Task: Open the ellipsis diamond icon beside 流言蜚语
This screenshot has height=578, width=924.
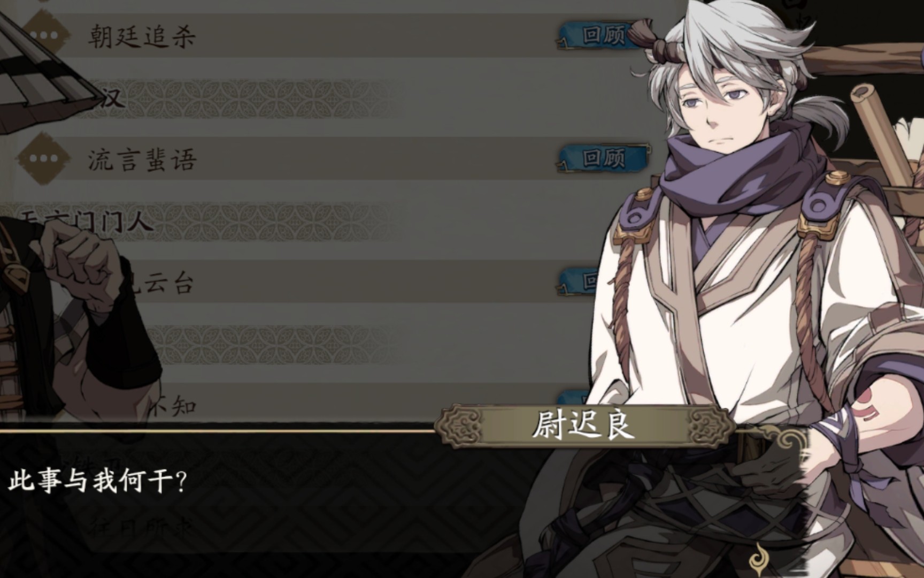Action: [44, 158]
